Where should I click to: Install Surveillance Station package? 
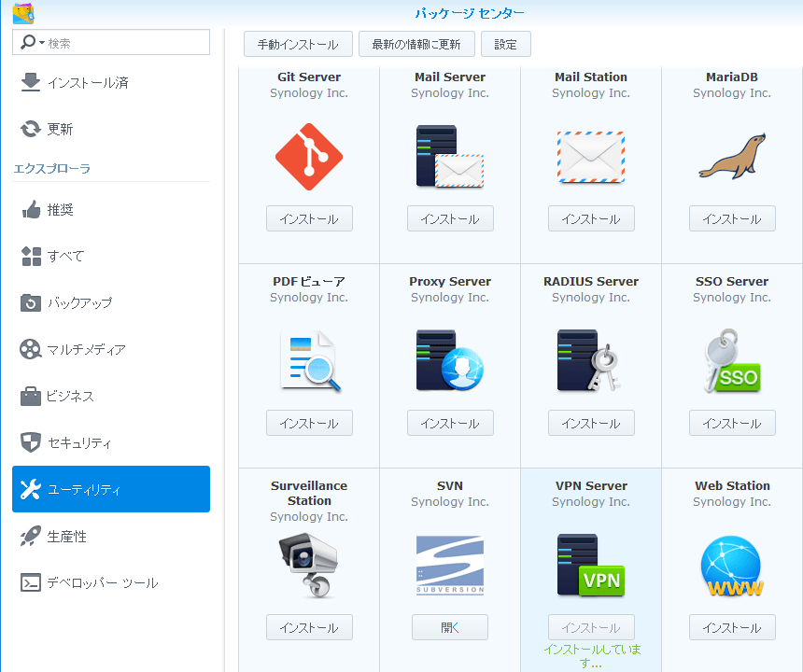pos(309,627)
